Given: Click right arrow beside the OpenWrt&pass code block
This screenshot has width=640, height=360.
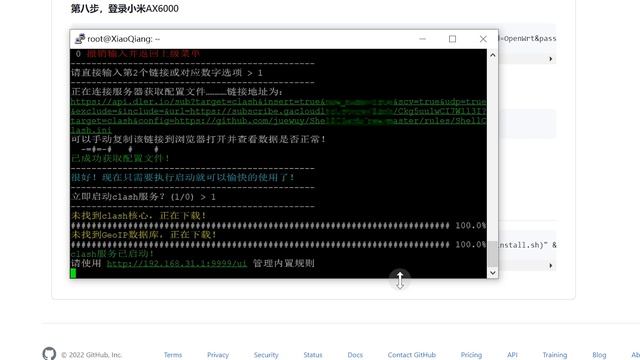Looking at the screenshot, I should [x=550, y=59].
